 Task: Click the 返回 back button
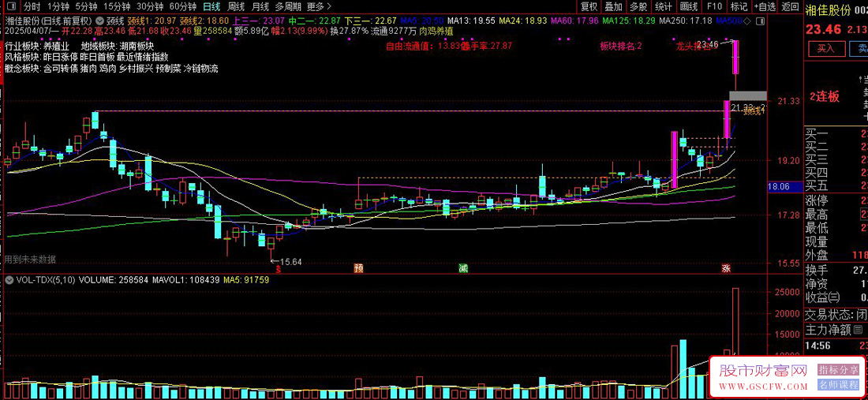pyautogui.click(x=790, y=6)
